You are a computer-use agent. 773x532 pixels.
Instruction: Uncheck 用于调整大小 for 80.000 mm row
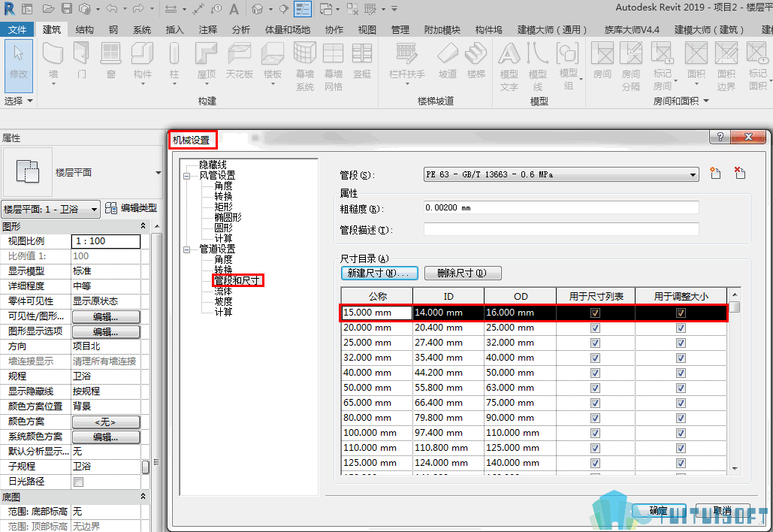pos(681,418)
